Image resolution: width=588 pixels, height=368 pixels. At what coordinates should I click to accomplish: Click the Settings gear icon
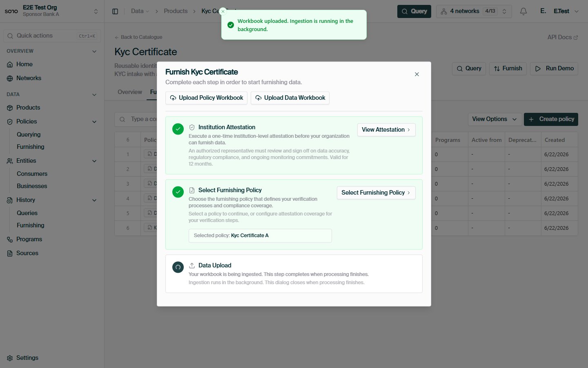tap(10, 358)
